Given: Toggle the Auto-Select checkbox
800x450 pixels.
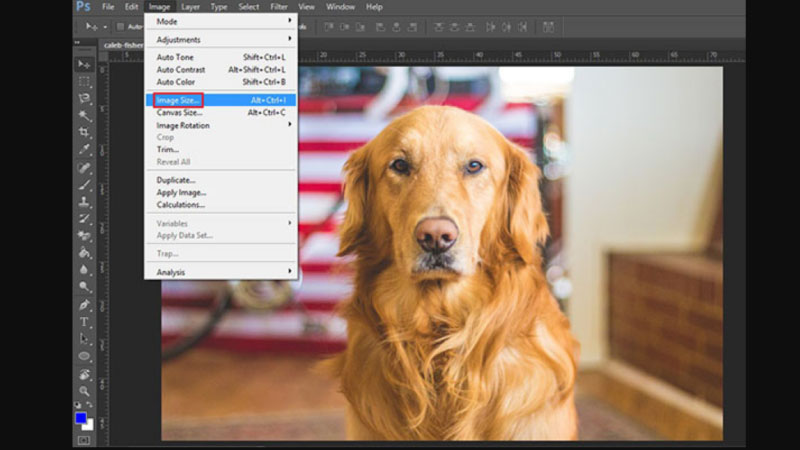Looking at the screenshot, I should pos(120,27).
